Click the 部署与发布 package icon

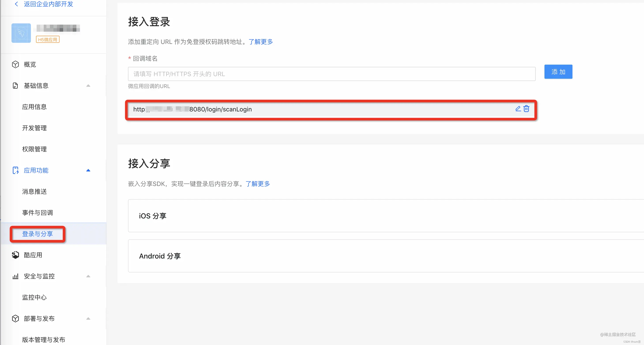point(15,319)
